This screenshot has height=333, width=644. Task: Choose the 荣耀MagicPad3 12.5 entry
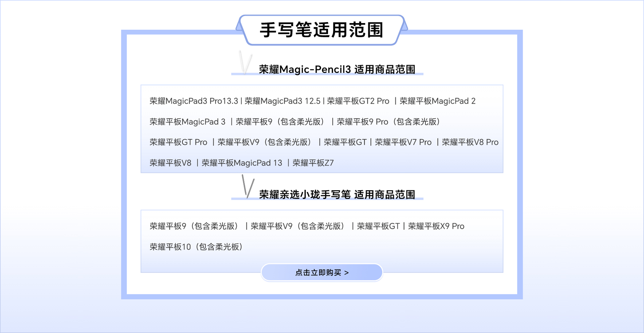pyautogui.click(x=282, y=101)
